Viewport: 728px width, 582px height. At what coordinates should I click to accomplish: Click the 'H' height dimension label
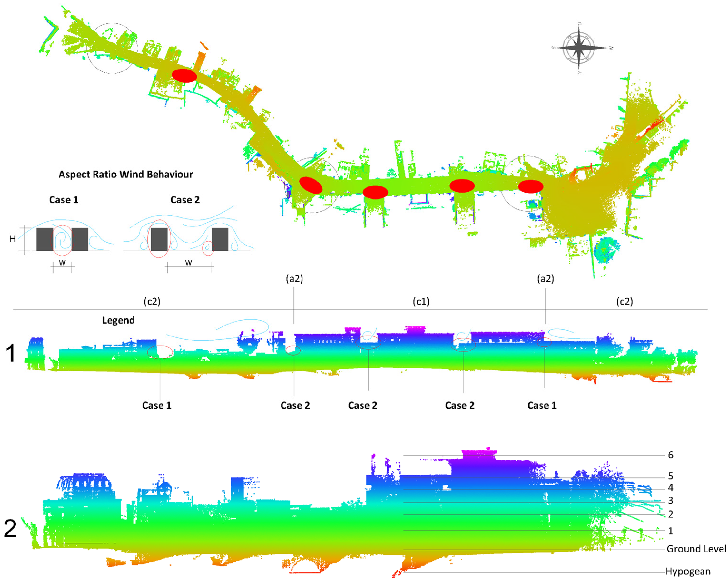12,239
